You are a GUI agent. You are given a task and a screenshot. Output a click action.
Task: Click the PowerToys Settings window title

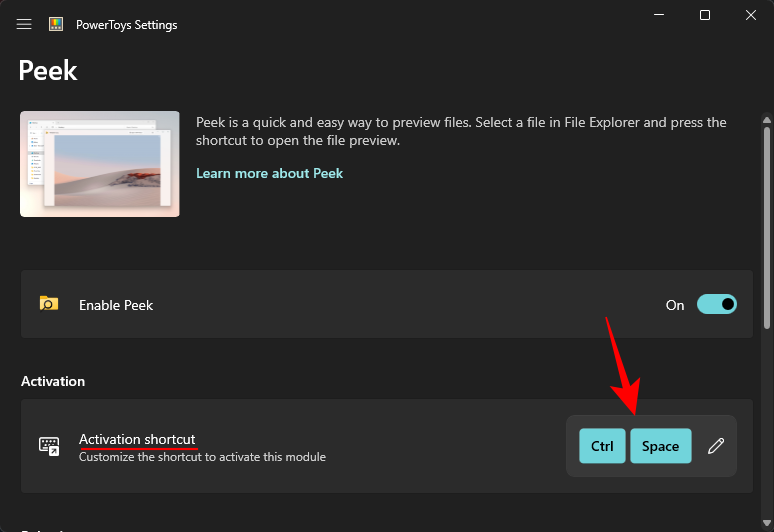126,25
